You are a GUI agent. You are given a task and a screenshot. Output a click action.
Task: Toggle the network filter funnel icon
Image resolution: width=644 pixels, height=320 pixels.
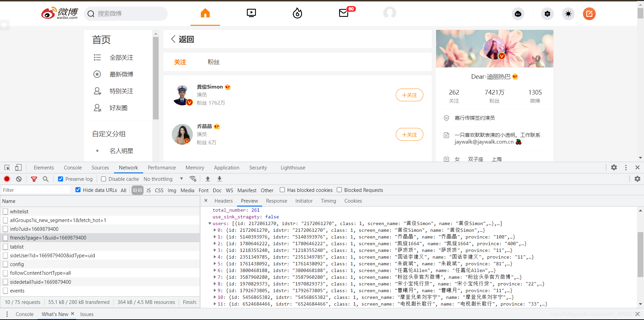[34, 179]
